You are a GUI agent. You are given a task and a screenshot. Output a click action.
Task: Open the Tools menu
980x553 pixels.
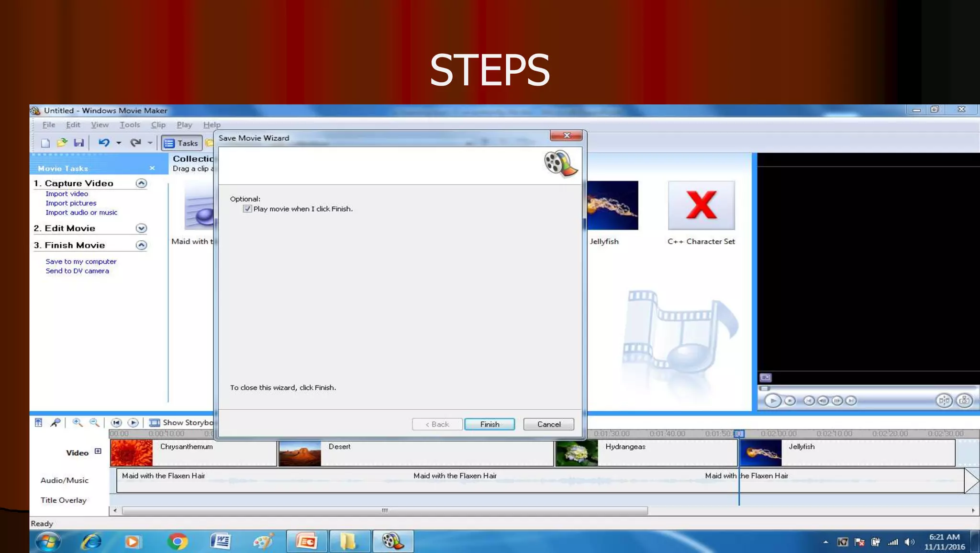[x=130, y=124]
